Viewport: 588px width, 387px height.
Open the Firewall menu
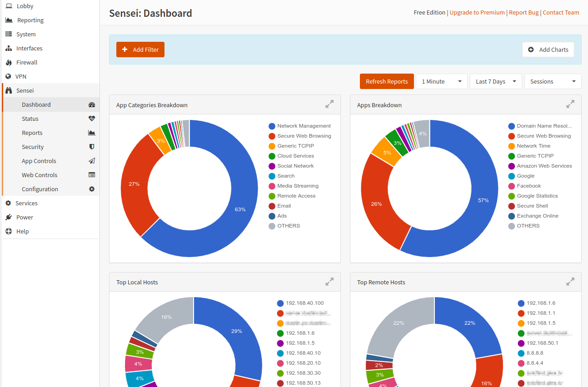pyautogui.click(x=50, y=62)
